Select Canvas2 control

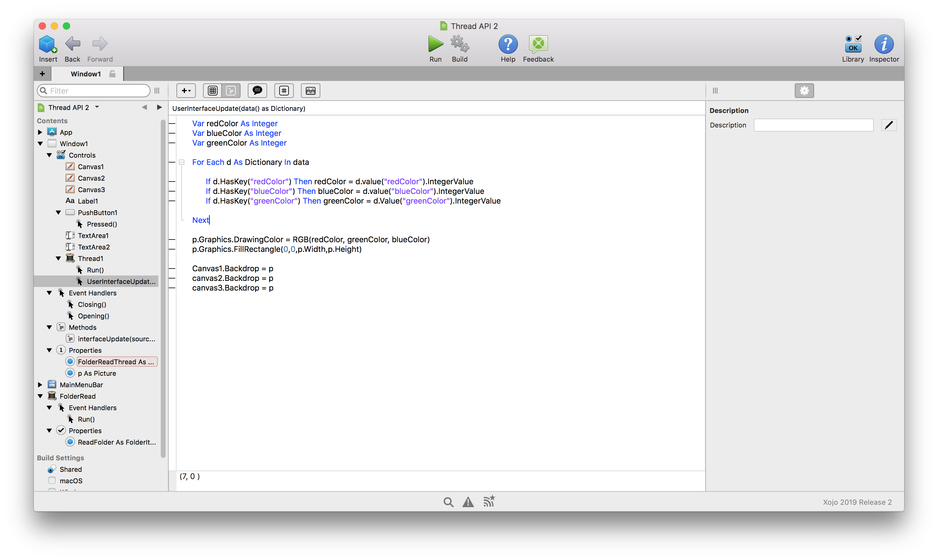[91, 178]
